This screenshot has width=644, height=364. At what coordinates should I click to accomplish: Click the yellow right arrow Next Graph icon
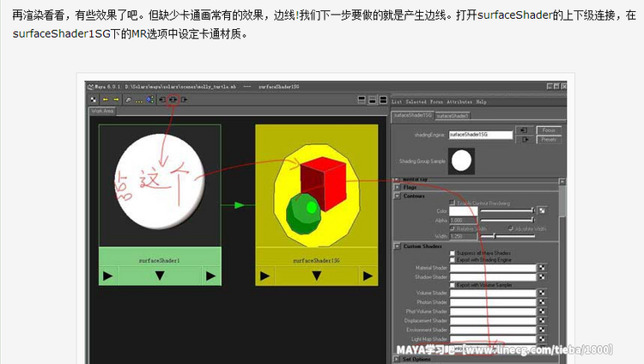click(x=116, y=100)
